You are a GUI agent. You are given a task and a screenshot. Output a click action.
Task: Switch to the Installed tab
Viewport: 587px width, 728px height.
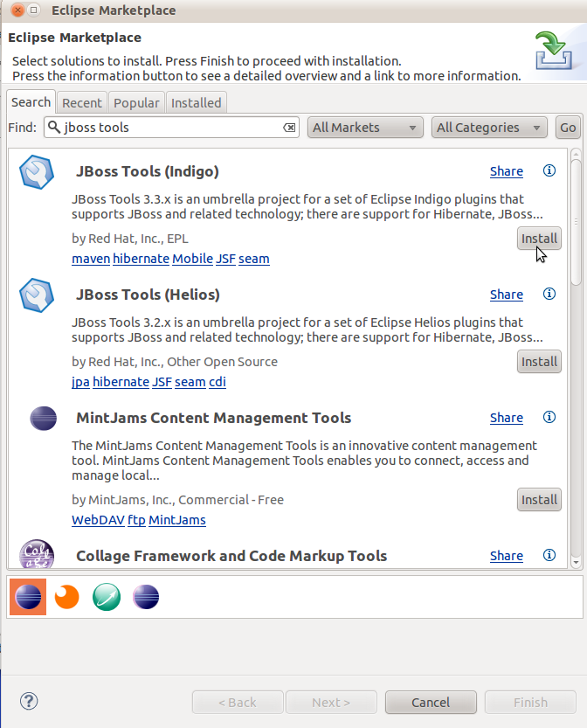[196, 103]
